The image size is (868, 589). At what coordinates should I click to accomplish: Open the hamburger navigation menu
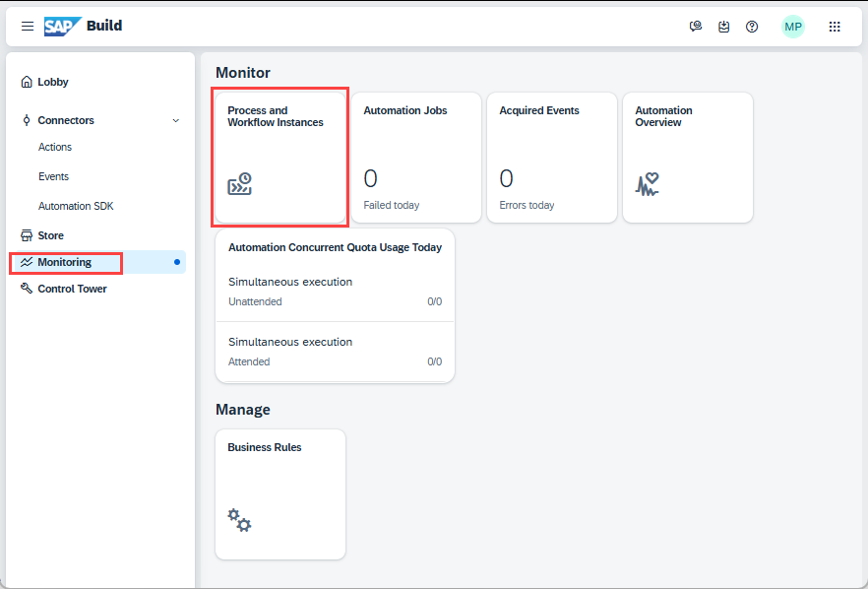coord(28,26)
